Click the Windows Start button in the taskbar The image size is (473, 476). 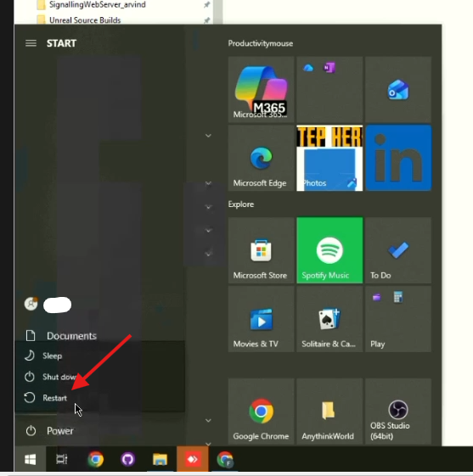point(30,459)
